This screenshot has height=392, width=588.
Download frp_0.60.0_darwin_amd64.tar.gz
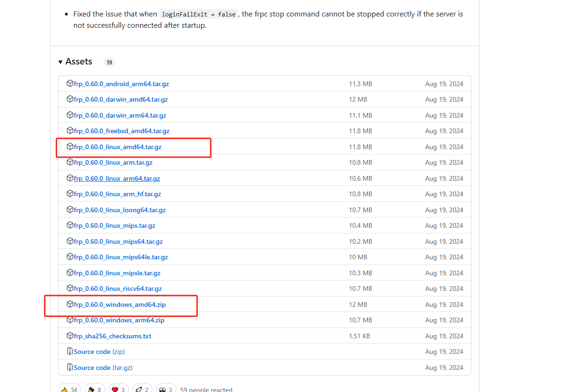pyautogui.click(x=120, y=100)
